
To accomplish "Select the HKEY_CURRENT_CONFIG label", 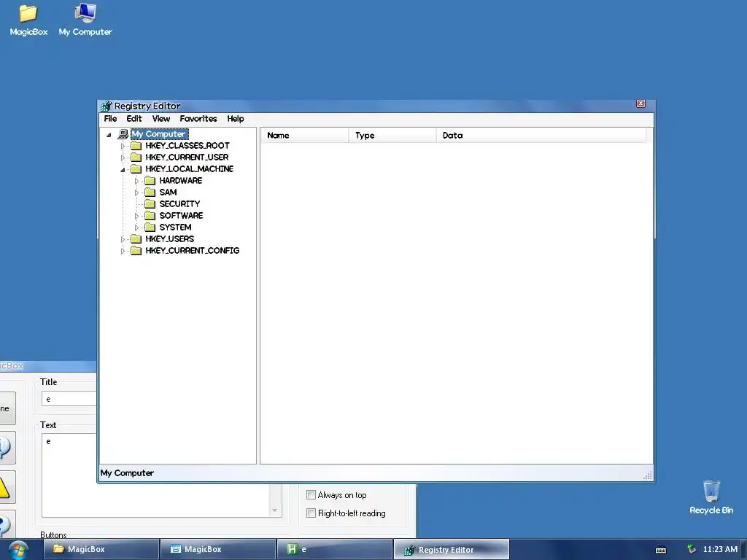I will point(193,251).
